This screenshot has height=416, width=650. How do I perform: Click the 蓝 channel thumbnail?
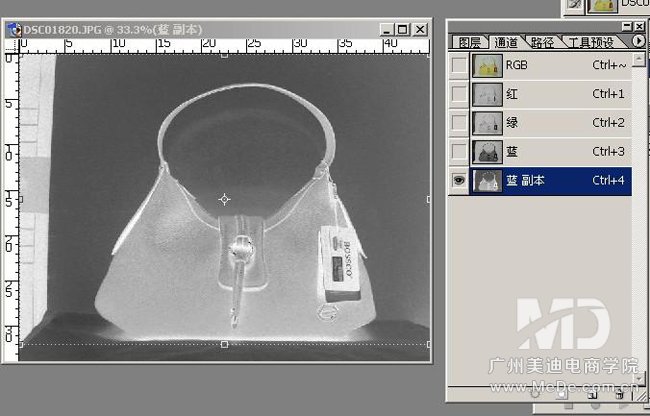tap(487, 152)
